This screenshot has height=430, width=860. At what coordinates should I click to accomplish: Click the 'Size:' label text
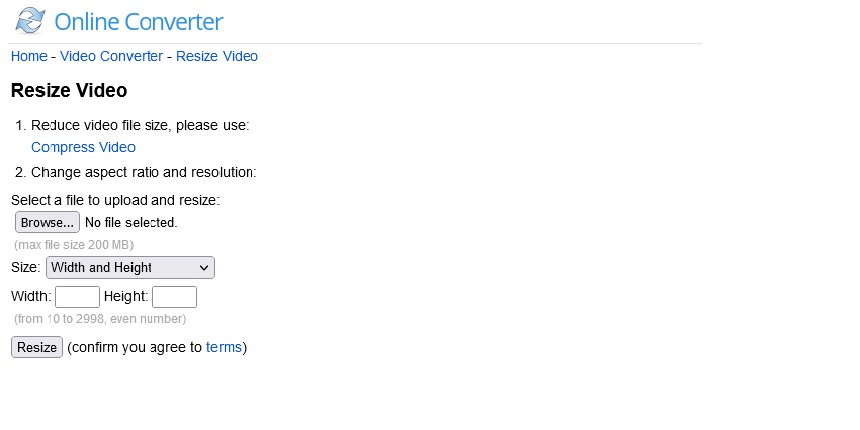(x=26, y=268)
